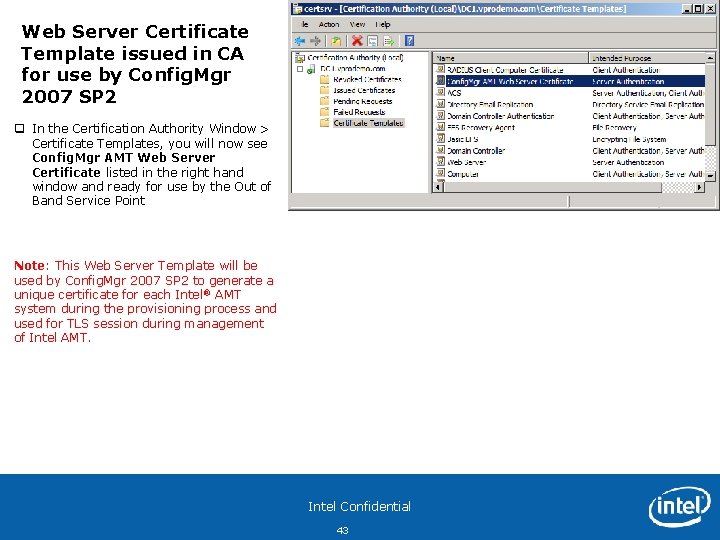Click the Basic EFS template icon
Viewport: 720px width, 540px height.
(440, 138)
